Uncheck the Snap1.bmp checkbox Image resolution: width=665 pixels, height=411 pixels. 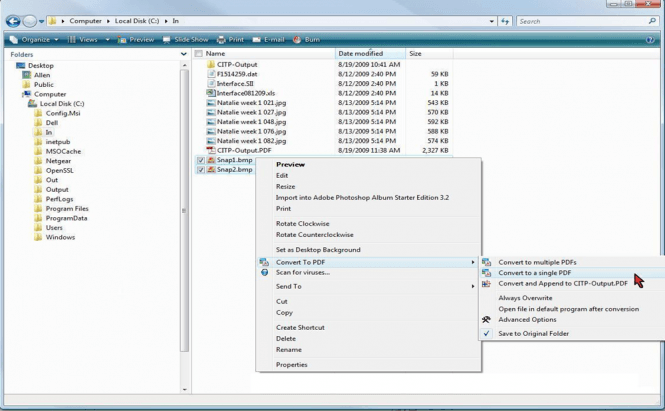click(x=201, y=160)
